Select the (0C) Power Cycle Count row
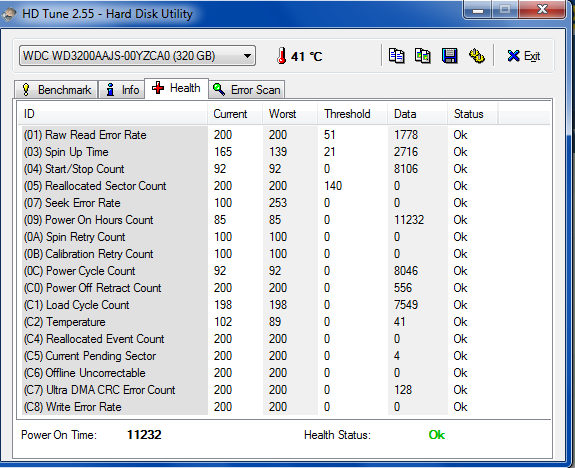This screenshot has height=468, width=575. (284, 271)
